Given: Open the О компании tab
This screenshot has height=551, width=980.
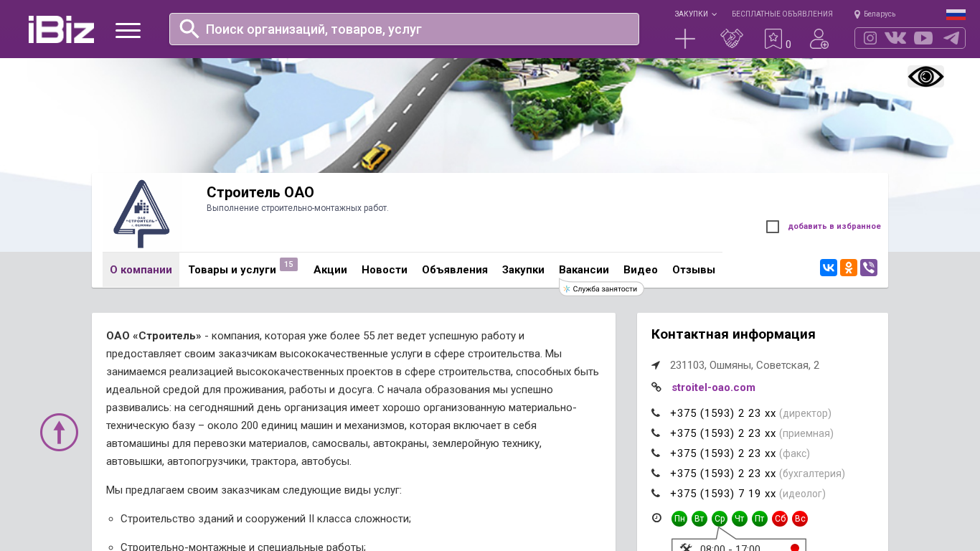Looking at the screenshot, I should tap(141, 270).
